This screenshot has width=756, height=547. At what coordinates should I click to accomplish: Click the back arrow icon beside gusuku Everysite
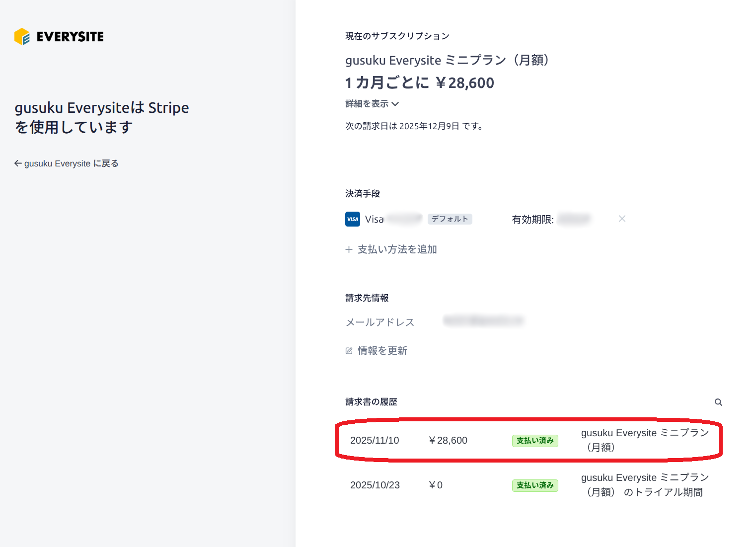coord(18,163)
